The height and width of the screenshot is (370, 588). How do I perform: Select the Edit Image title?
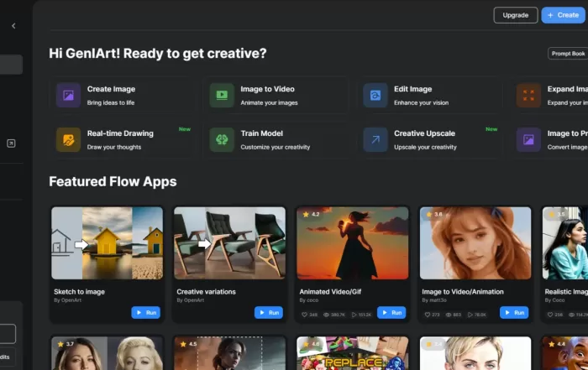[413, 89]
